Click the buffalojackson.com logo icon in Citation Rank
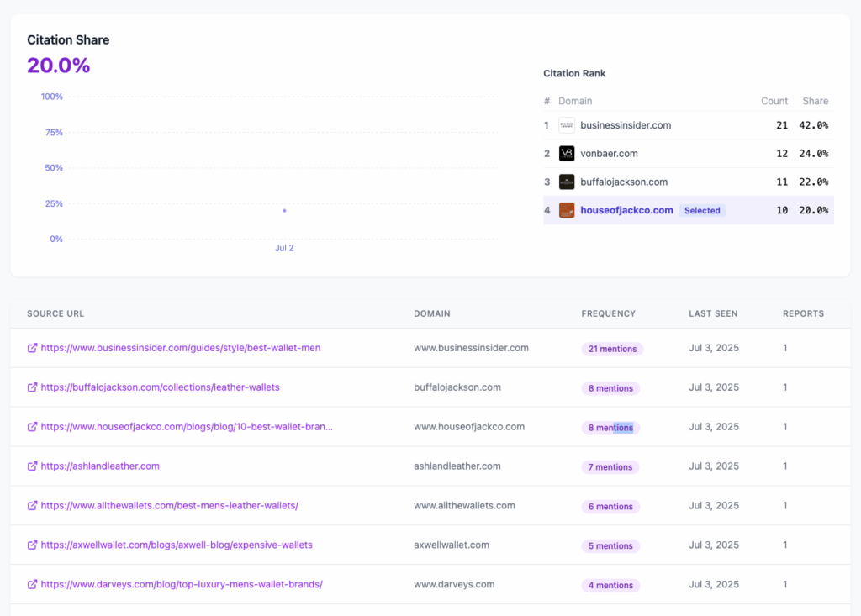Image resolution: width=861 pixels, height=616 pixels. (x=567, y=182)
